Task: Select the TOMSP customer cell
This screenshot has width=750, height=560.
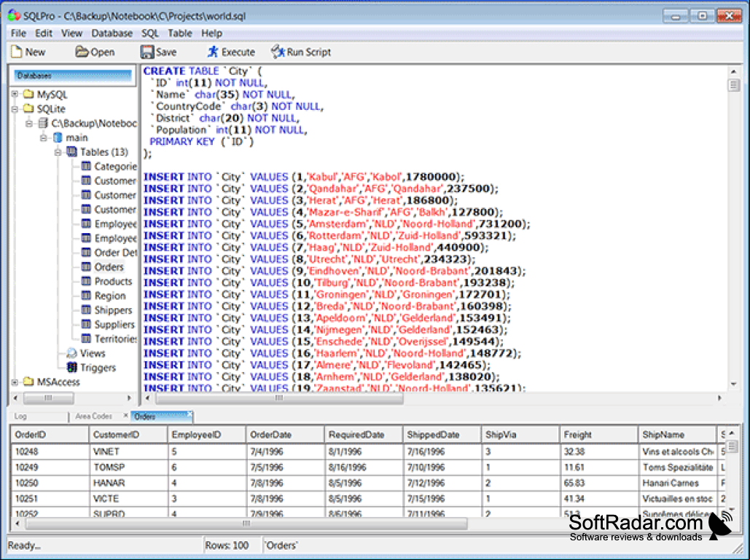Action: coord(128,468)
